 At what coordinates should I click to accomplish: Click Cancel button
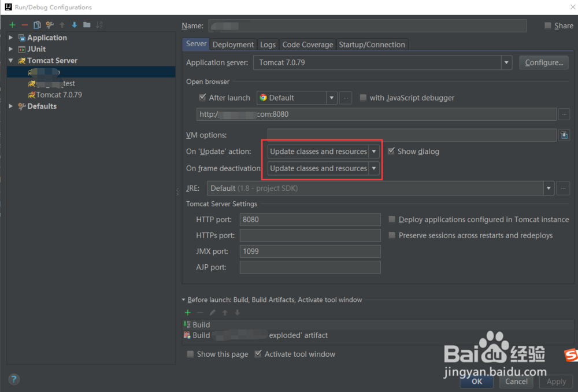pyautogui.click(x=516, y=382)
